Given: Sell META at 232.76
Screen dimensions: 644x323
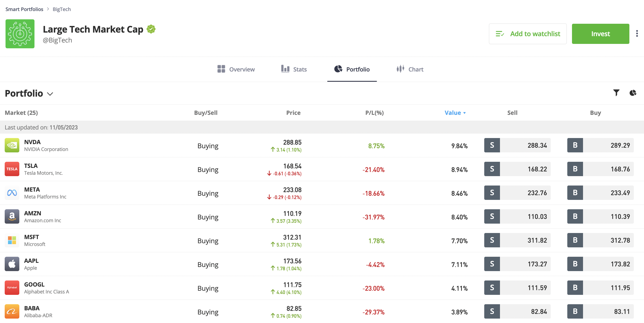Looking at the screenshot, I should click(x=517, y=193).
